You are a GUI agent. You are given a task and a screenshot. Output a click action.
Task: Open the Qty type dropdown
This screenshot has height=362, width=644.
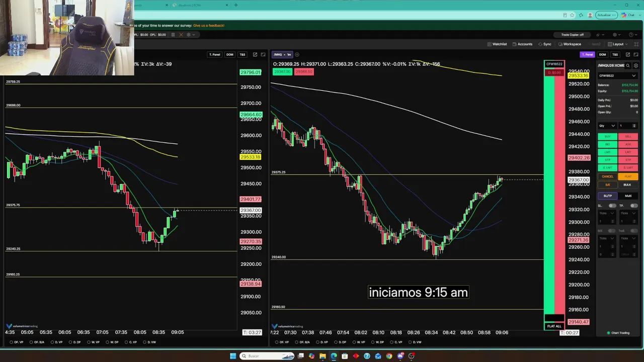[607, 126]
